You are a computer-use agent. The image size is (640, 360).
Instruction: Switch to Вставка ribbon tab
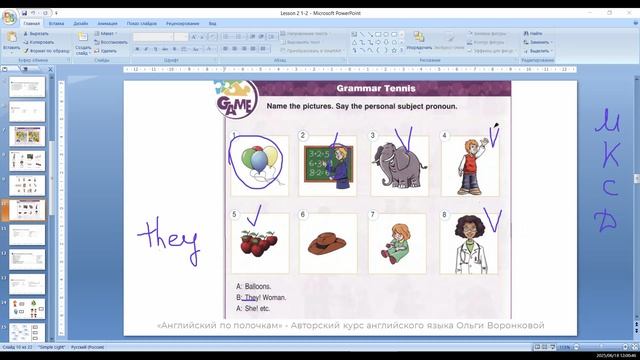pos(56,24)
